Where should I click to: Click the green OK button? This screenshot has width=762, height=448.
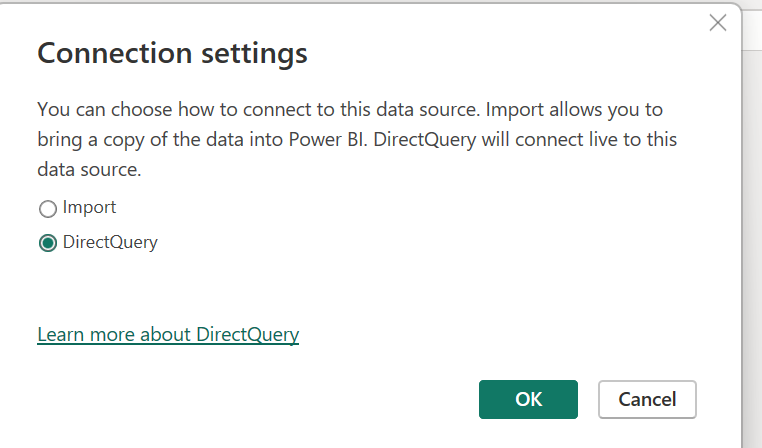click(528, 399)
